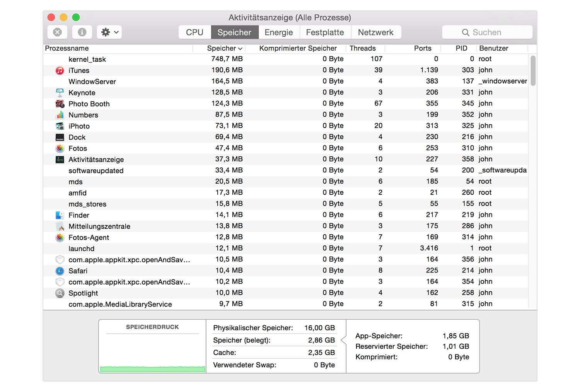Sort by the Prozessname column header

coord(118,48)
